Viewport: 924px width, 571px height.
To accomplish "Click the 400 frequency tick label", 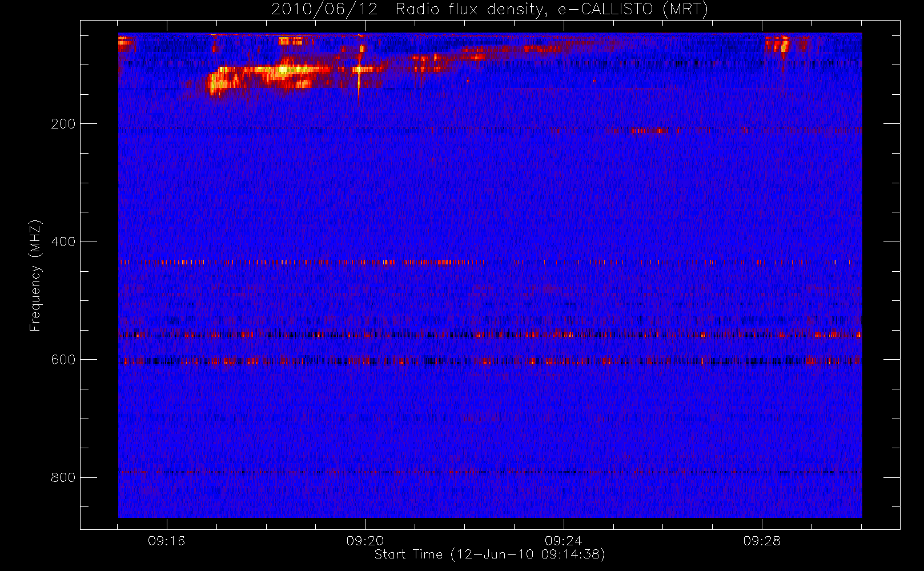I will (x=63, y=242).
